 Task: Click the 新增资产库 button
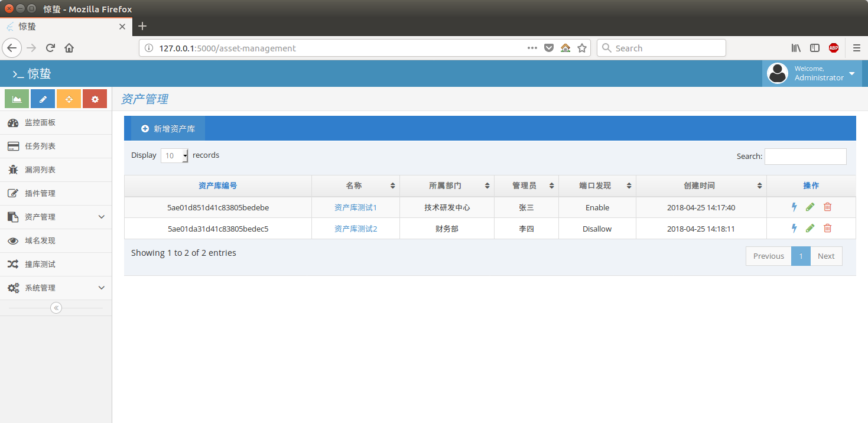click(167, 128)
